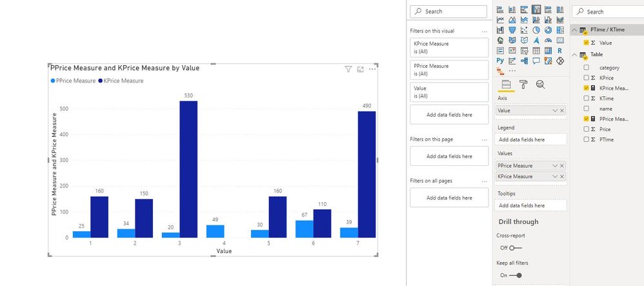Select the waterfall chart visual
This screenshot has width=644, height=286.
(x=500, y=30)
